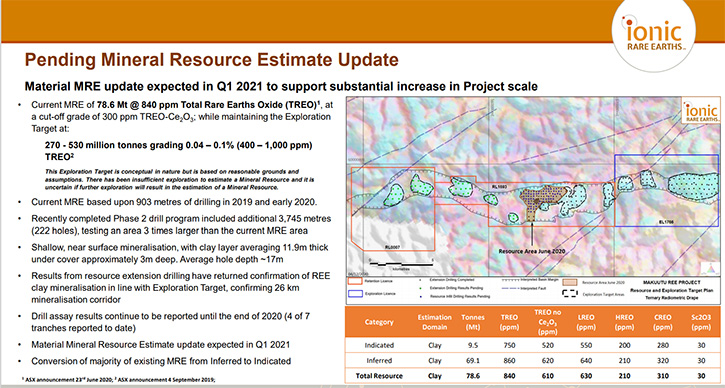Click the small Ionic logo on map
The height and width of the screenshot is (388, 725).
point(701,111)
